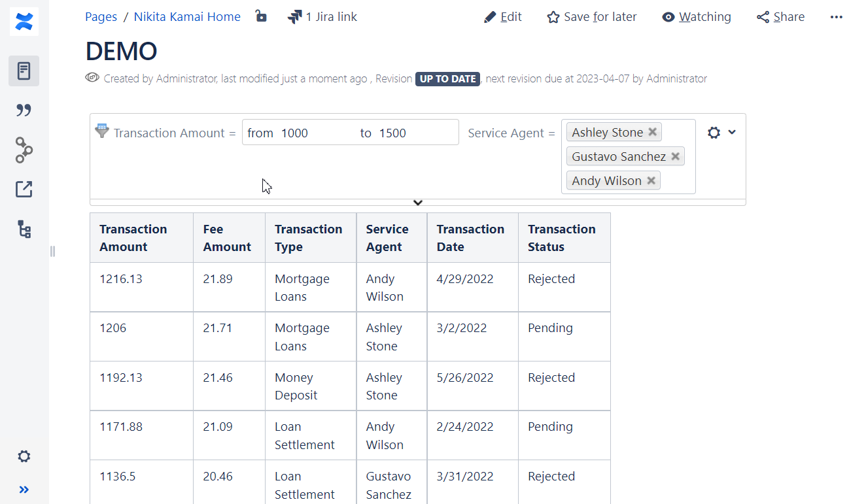
Task: Open the Blog quote icon in sidebar
Action: 24,110
